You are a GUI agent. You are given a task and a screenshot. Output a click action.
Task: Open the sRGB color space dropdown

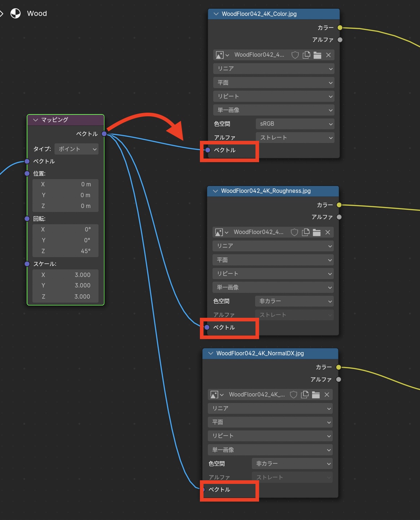pos(295,124)
